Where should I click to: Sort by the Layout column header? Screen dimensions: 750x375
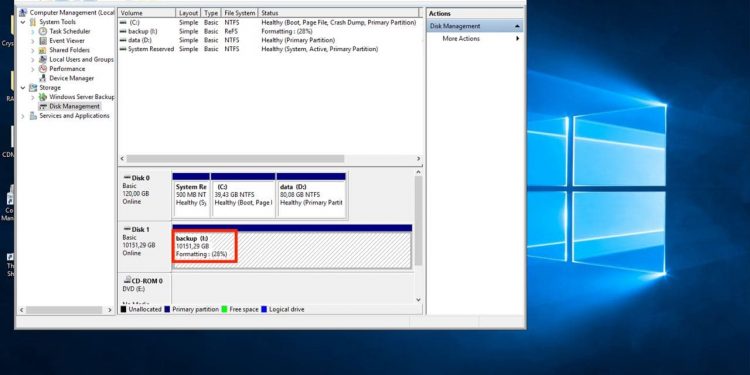[x=188, y=13]
